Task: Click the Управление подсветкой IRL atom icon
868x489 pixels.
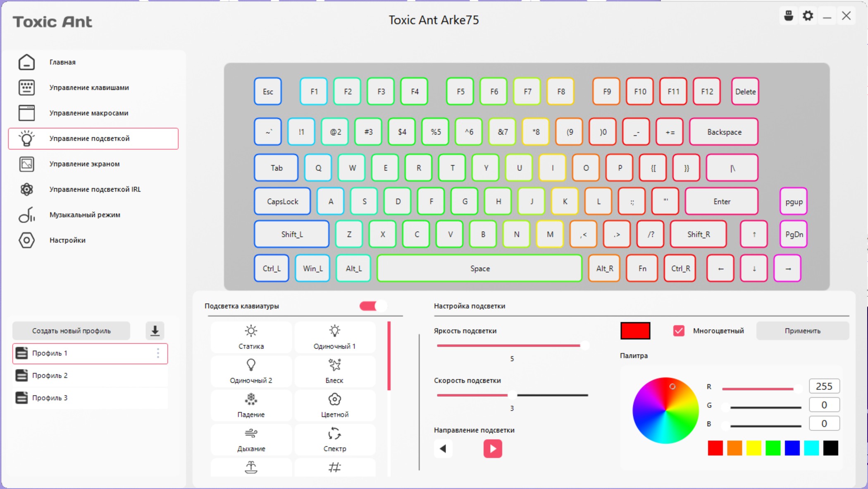Action: 26,189
